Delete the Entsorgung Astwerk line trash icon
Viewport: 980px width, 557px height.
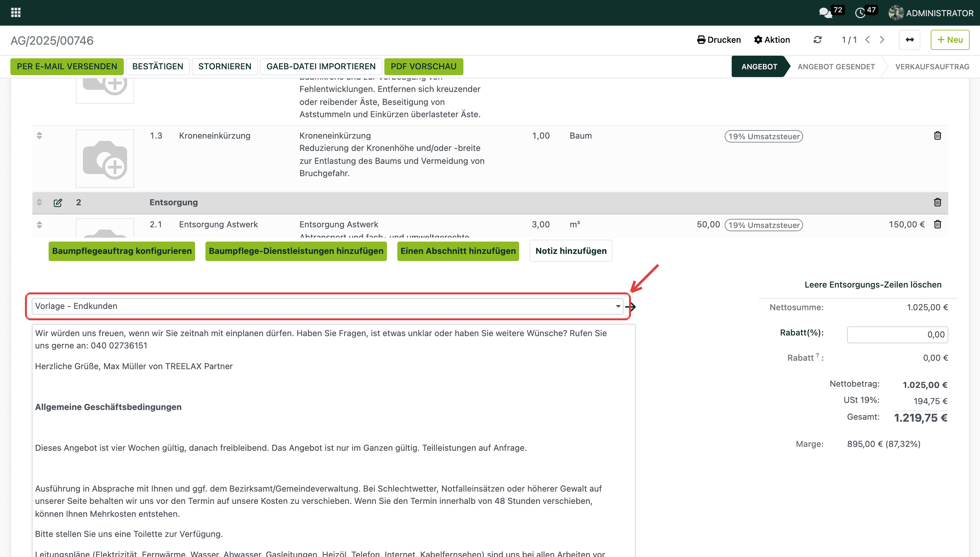pos(938,224)
